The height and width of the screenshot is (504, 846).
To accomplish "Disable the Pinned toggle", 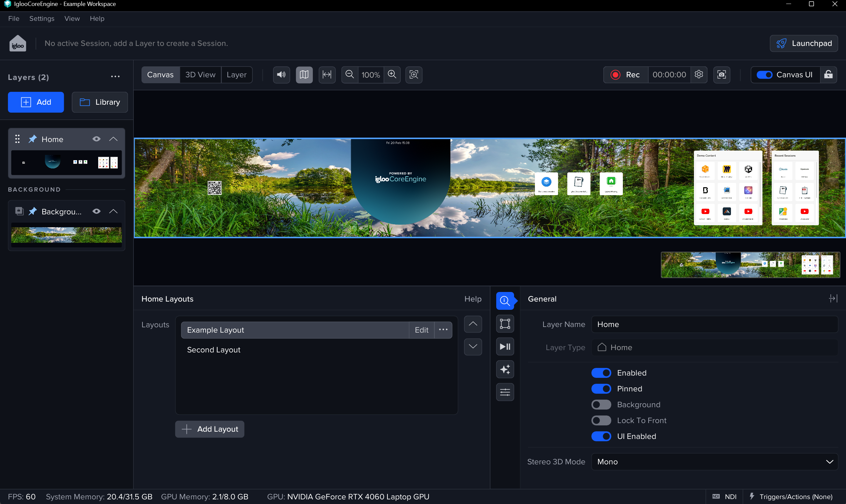I will pos(601,389).
